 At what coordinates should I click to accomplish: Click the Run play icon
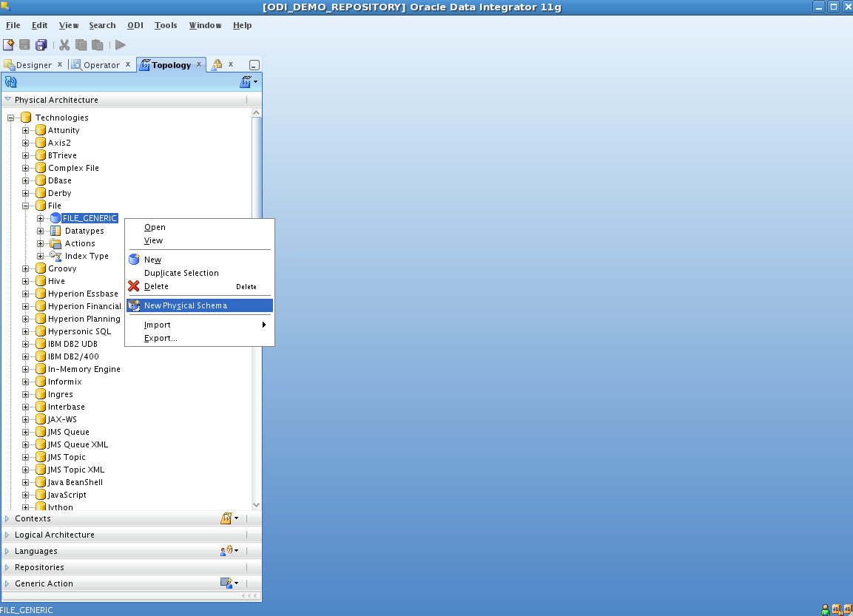(121, 44)
